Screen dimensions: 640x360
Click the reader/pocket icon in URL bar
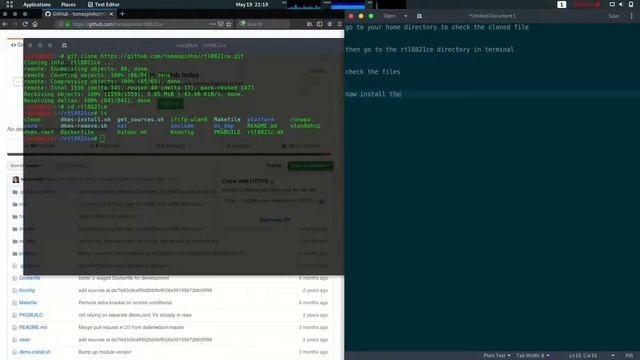(220, 24)
